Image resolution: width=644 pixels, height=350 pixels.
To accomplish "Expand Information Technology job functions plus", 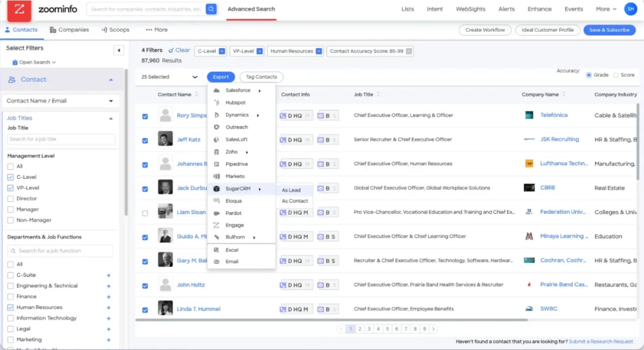I will pyautogui.click(x=108, y=318).
